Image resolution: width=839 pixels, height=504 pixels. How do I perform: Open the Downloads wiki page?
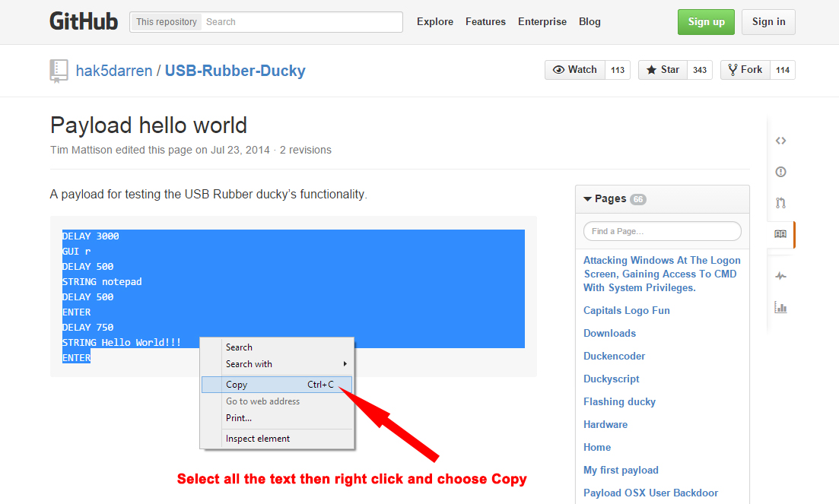point(609,334)
